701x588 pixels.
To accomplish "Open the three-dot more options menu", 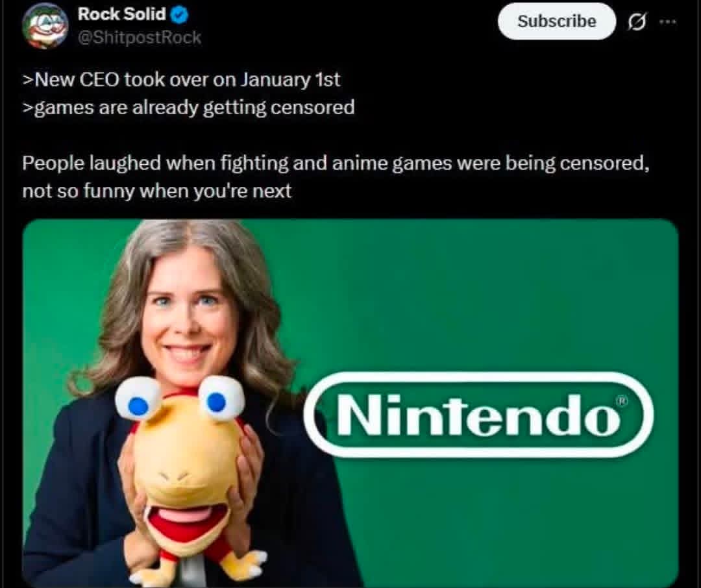I will coord(668,21).
